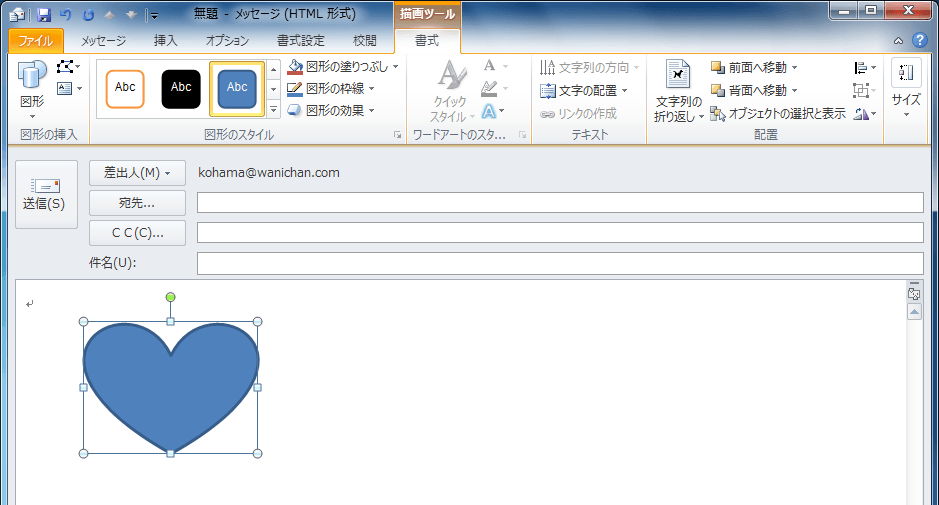Focus the 宛先 recipient input field
939x505 pixels.
pyautogui.click(x=560, y=202)
